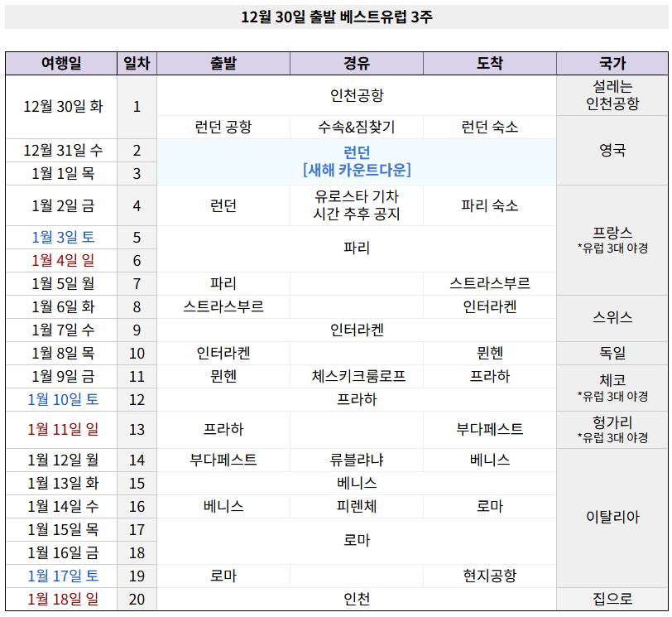Click the merged '로마' cell for days 17-18

(357, 541)
